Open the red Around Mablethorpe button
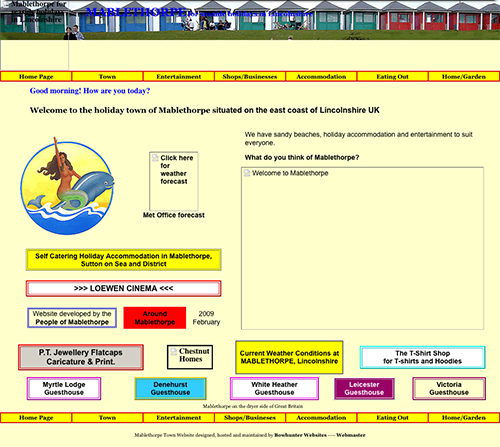500x447 pixels. click(x=155, y=318)
